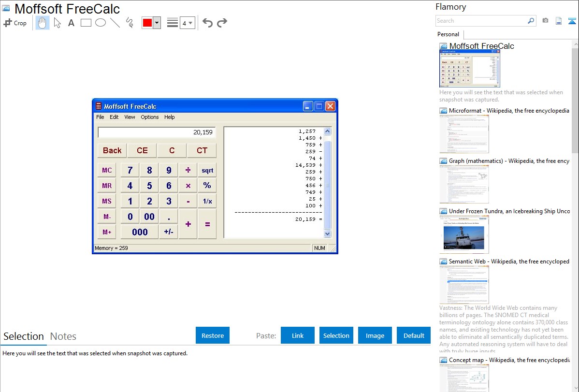
Task: Click the document page icon in Flamory header
Action: pyautogui.click(x=559, y=21)
